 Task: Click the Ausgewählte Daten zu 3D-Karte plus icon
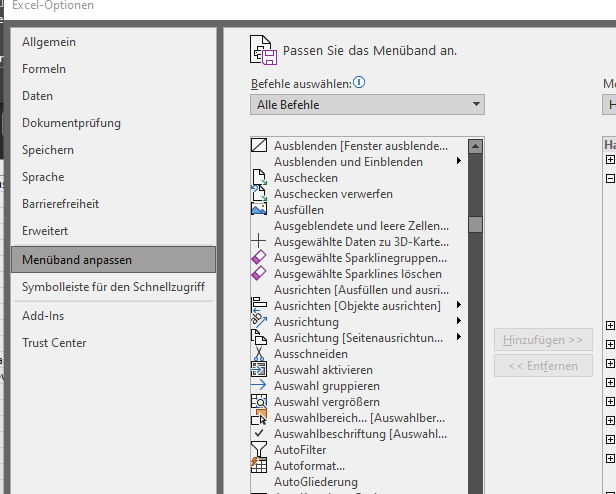[258, 241]
